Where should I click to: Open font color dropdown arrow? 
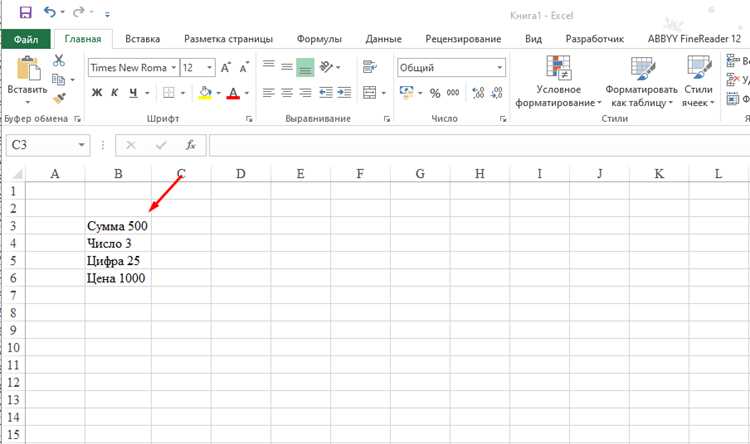[247, 93]
